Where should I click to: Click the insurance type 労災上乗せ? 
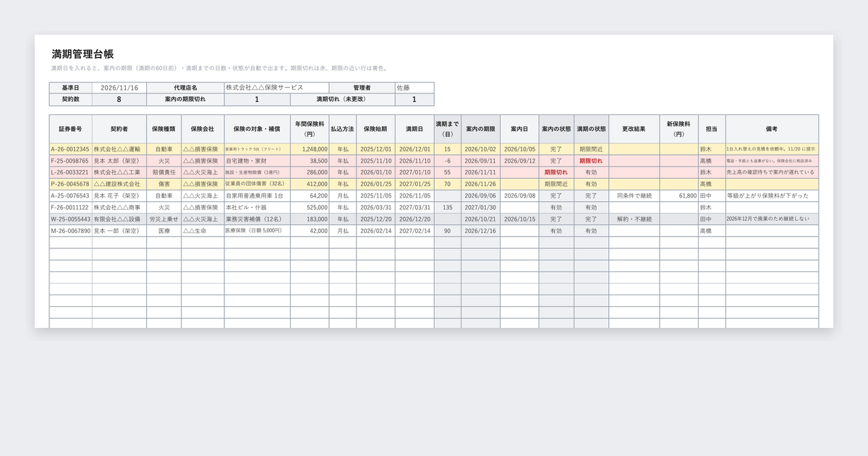click(x=163, y=219)
